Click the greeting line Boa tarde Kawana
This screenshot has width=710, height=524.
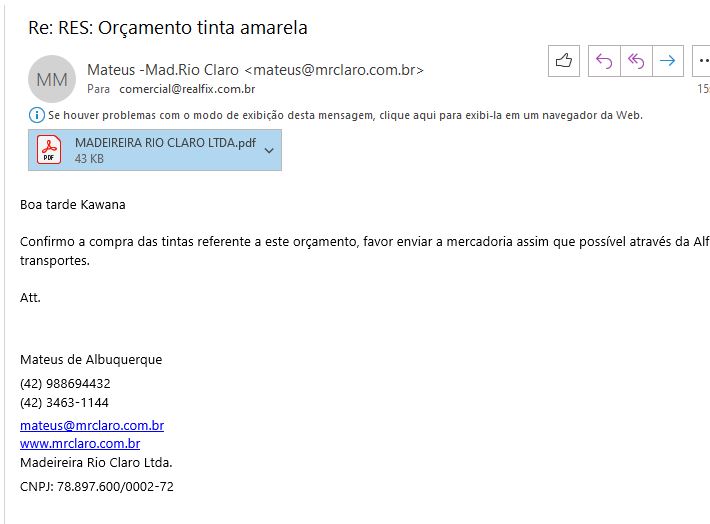coord(73,205)
